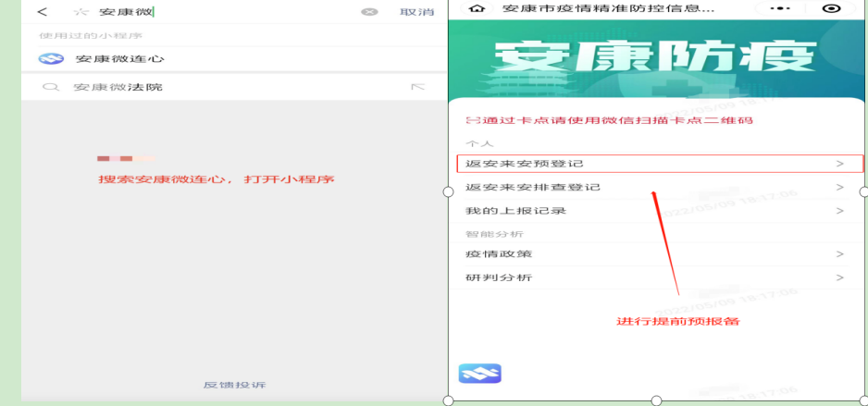Tap the mini program icon beside the search text
Image resolution: width=868 pixels, height=406 pixels.
point(81,12)
